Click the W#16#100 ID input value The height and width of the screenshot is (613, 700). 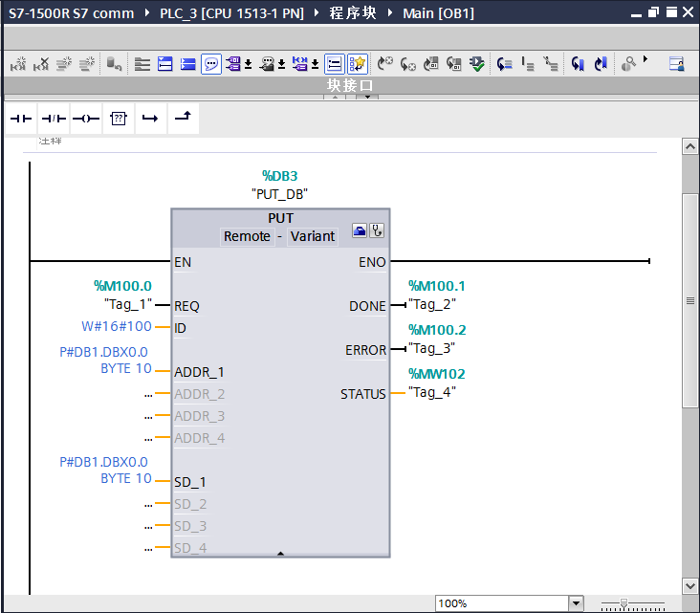point(117,326)
